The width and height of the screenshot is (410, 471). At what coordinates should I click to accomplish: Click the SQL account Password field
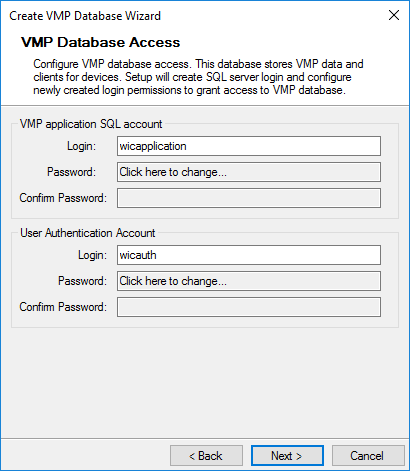[x=249, y=172]
